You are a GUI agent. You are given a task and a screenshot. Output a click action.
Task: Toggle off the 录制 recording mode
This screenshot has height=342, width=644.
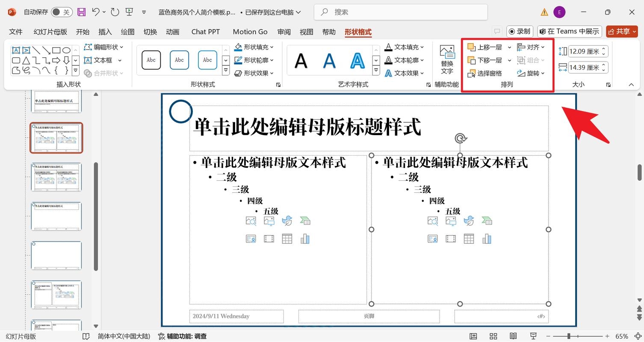pyautogui.click(x=519, y=31)
